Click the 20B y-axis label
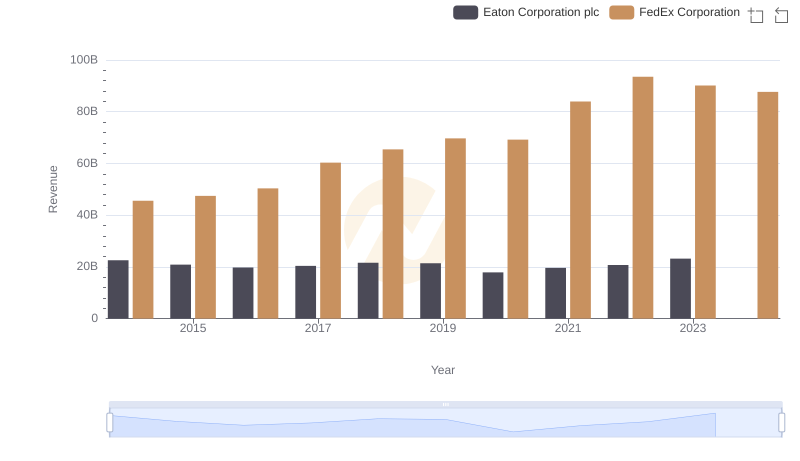The width and height of the screenshot is (800, 461). [87, 266]
